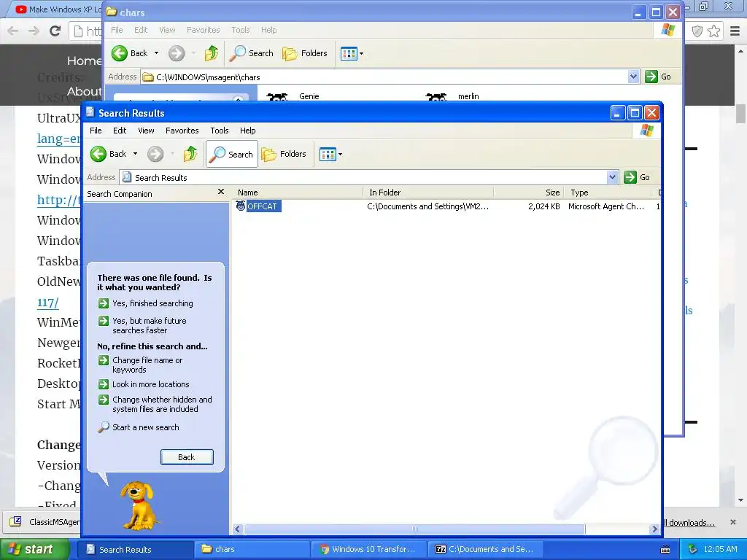Expand the chars window address dropdown
The image size is (747, 560).
click(x=633, y=77)
